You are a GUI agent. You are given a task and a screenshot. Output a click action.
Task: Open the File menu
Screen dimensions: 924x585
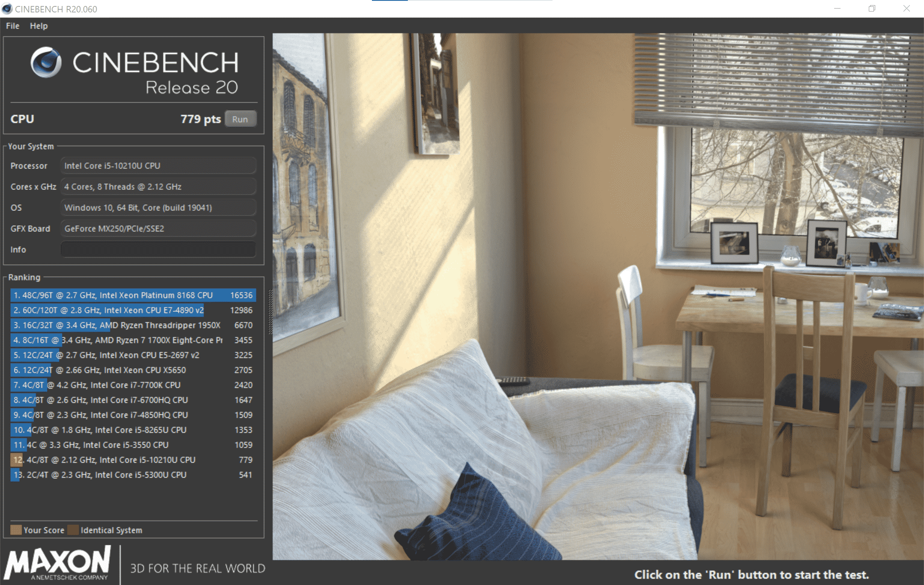12,26
